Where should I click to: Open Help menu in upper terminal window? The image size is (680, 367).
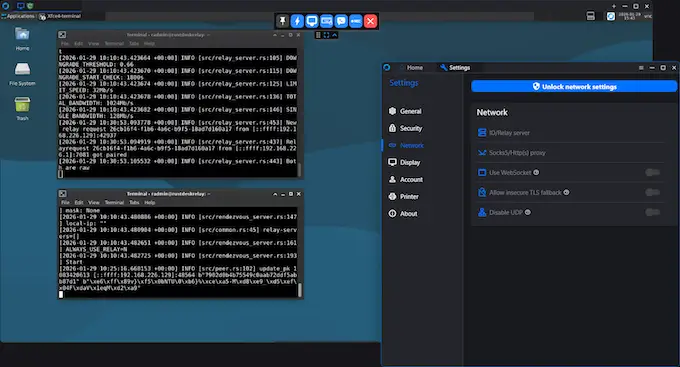[149, 43]
